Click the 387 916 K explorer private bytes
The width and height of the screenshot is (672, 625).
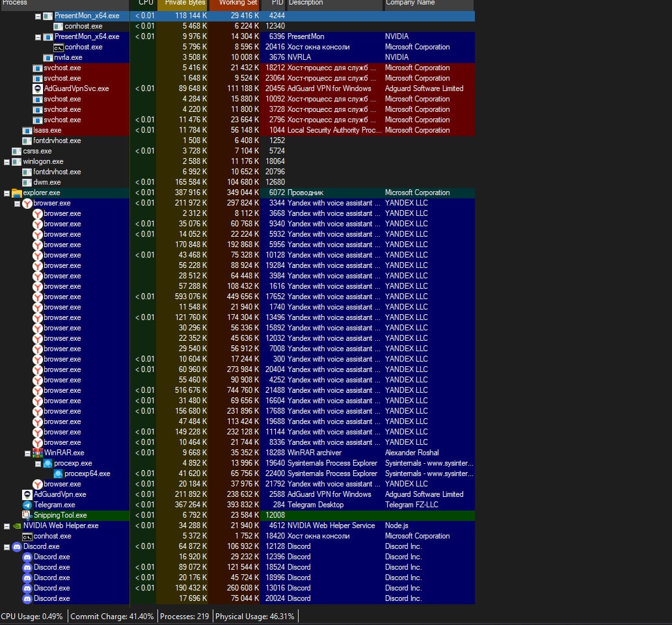point(191,193)
